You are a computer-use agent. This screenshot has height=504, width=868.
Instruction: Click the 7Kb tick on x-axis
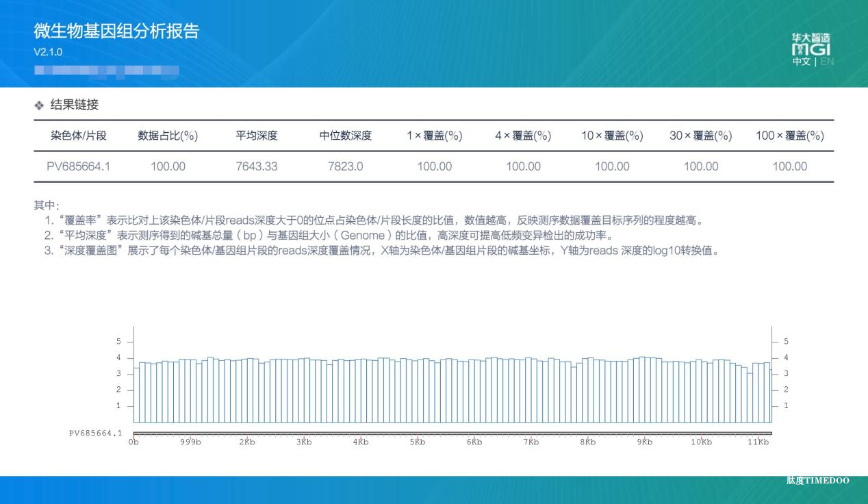[531, 442]
